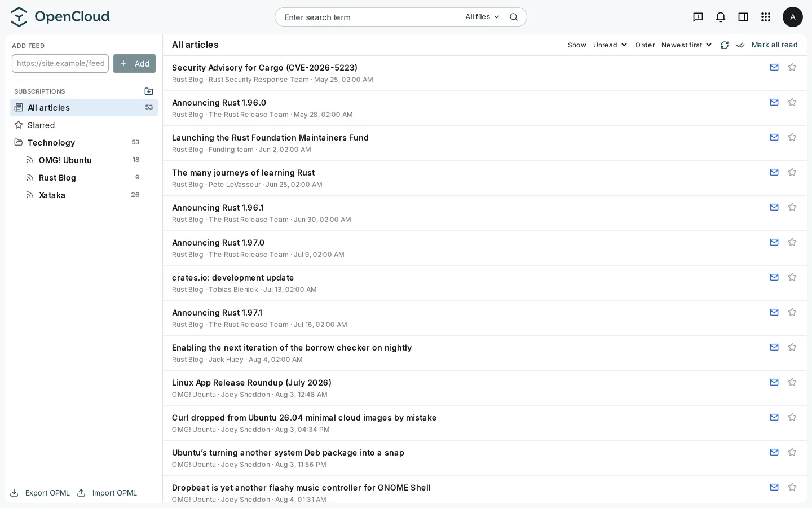The width and height of the screenshot is (812, 508).
Task: Open the Order Newest first dropdown
Action: click(687, 45)
